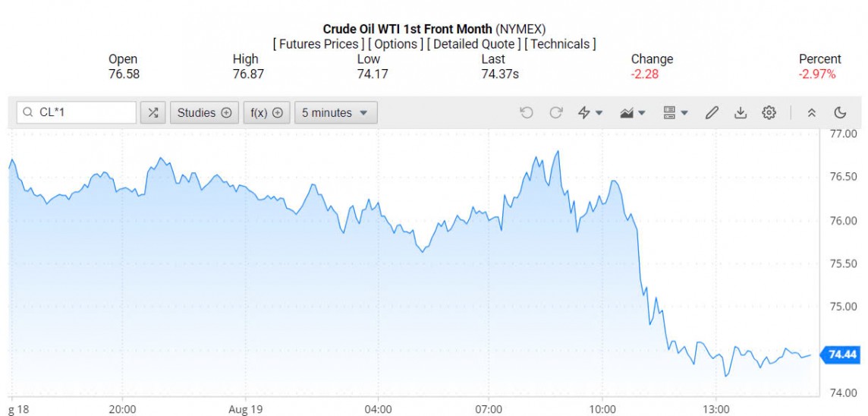Go to the Options link
The height and width of the screenshot is (416, 868).
click(x=395, y=44)
